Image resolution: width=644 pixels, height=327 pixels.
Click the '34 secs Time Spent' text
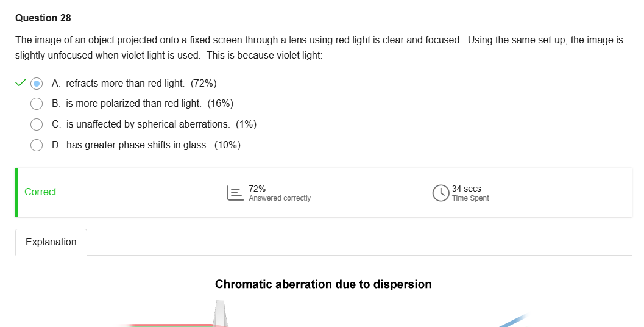(x=470, y=193)
